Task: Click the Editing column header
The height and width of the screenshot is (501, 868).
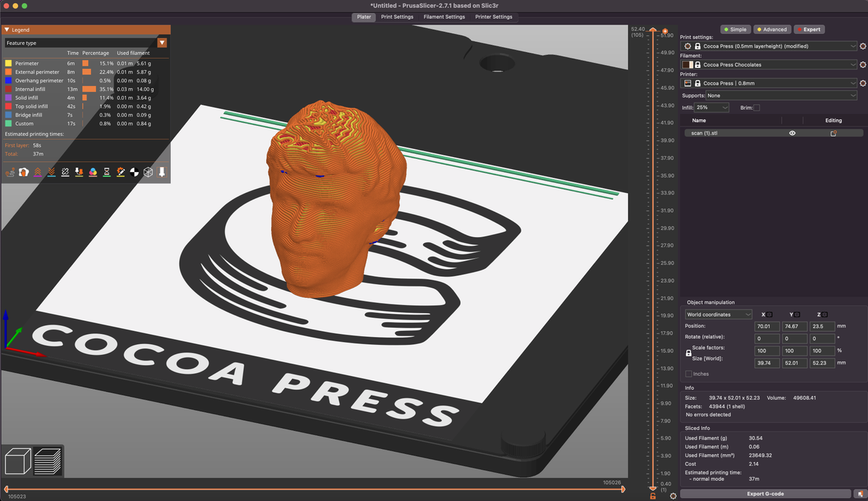Action: [x=833, y=121]
